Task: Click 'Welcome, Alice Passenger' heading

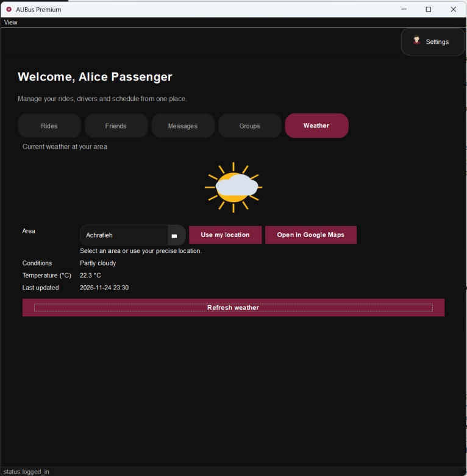Action: (x=95, y=77)
